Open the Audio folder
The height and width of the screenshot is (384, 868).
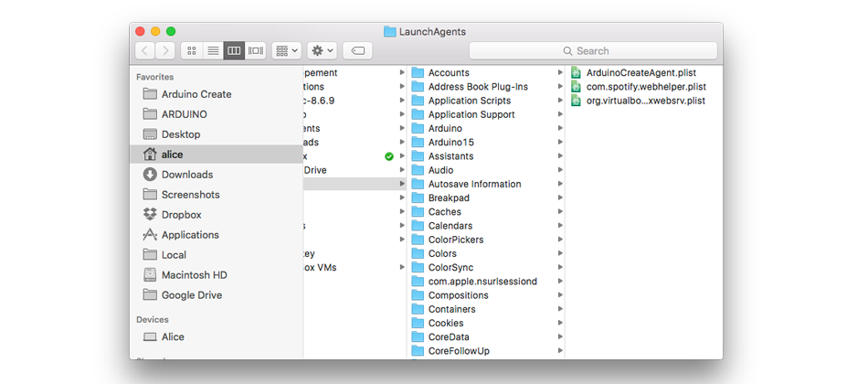pyautogui.click(x=486, y=170)
